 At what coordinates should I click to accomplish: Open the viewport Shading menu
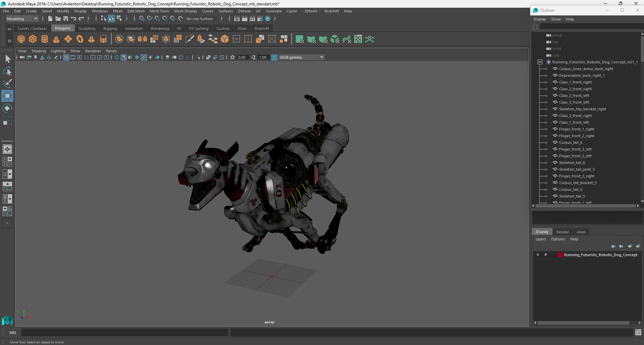pyautogui.click(x=39, y=51)
